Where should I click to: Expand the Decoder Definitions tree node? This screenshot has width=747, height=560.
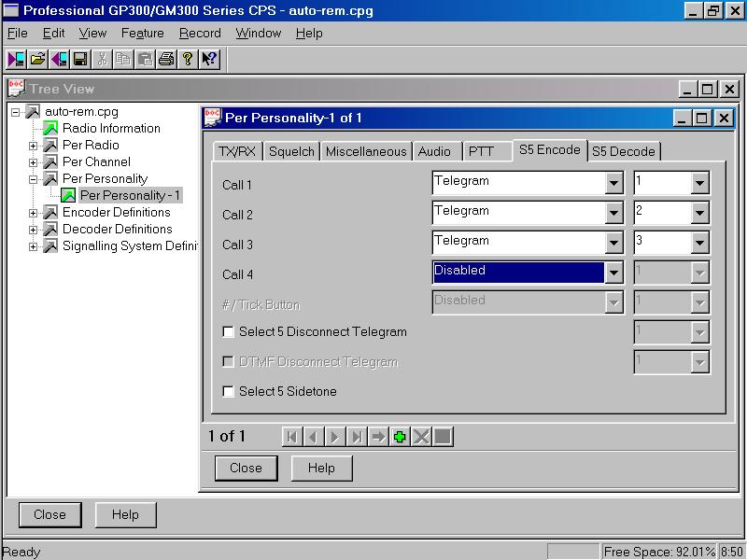tap(33, 230)
